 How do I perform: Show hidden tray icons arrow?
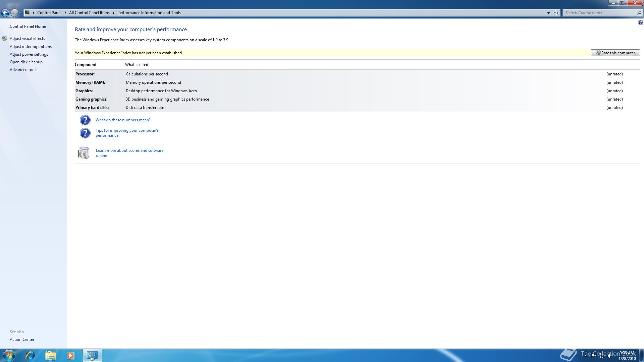[x=586, y=356]
